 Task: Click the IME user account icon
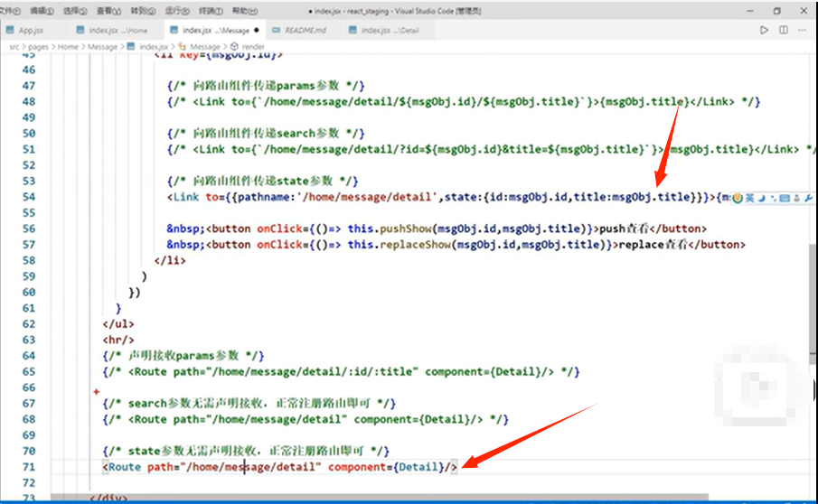click(796, 198)
